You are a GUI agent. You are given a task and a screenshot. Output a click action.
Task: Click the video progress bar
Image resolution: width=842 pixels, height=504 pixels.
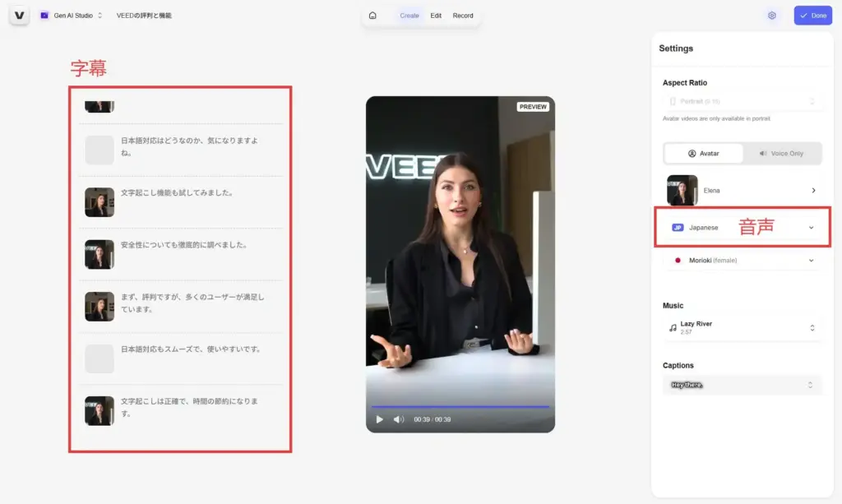coord(460,407)
